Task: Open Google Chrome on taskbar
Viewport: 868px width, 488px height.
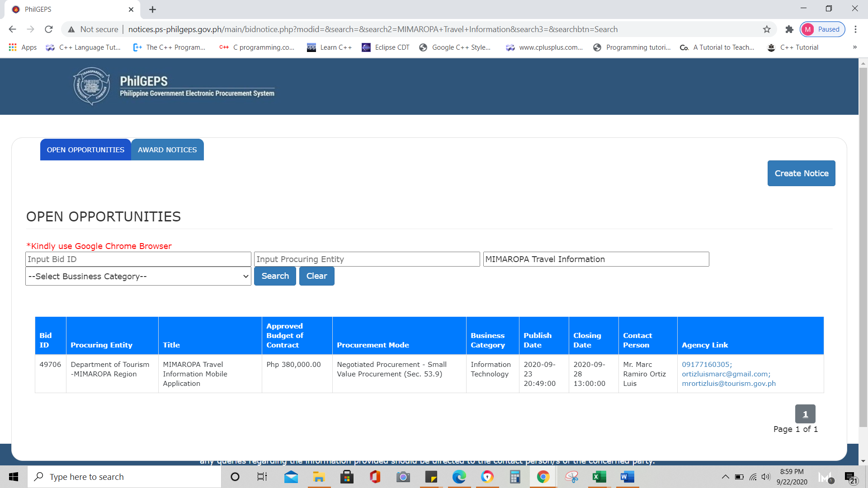Action: coord(543,477)
